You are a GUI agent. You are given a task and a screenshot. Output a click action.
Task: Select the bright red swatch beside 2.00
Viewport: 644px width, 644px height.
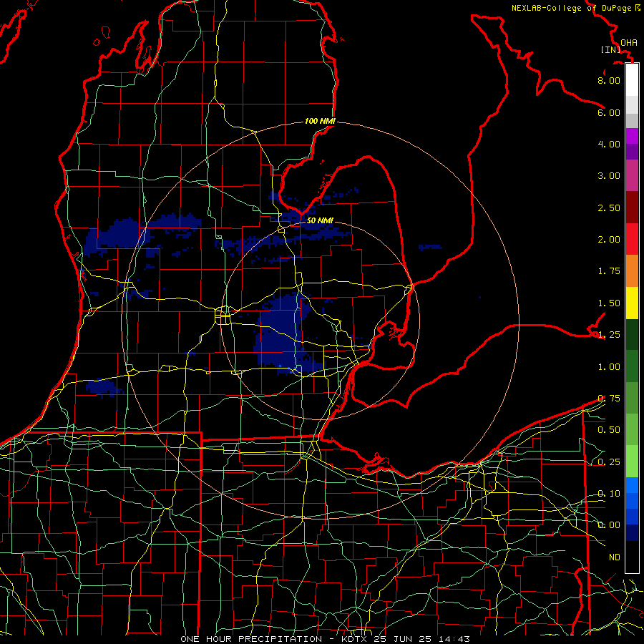coord(632,240)
